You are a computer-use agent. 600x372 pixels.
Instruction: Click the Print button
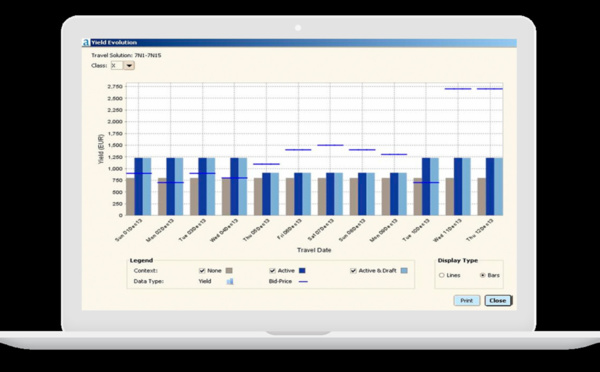(x=466, y=300)
